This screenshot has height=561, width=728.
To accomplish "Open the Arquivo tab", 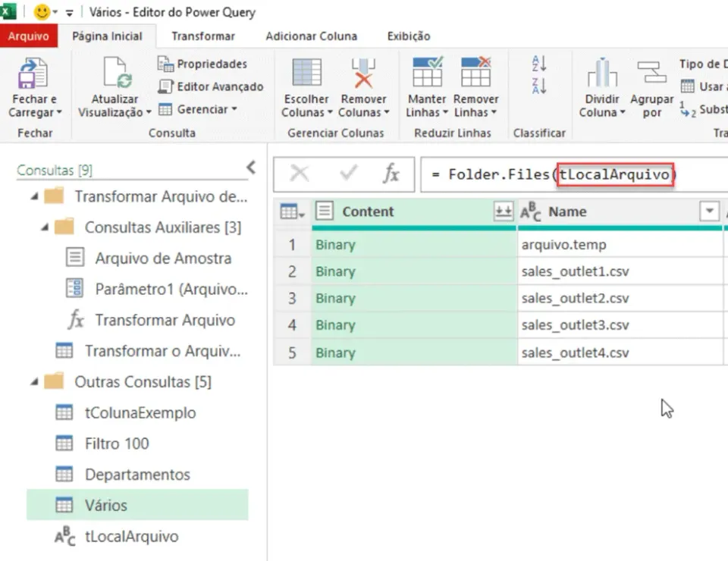I will pos(28,36).
